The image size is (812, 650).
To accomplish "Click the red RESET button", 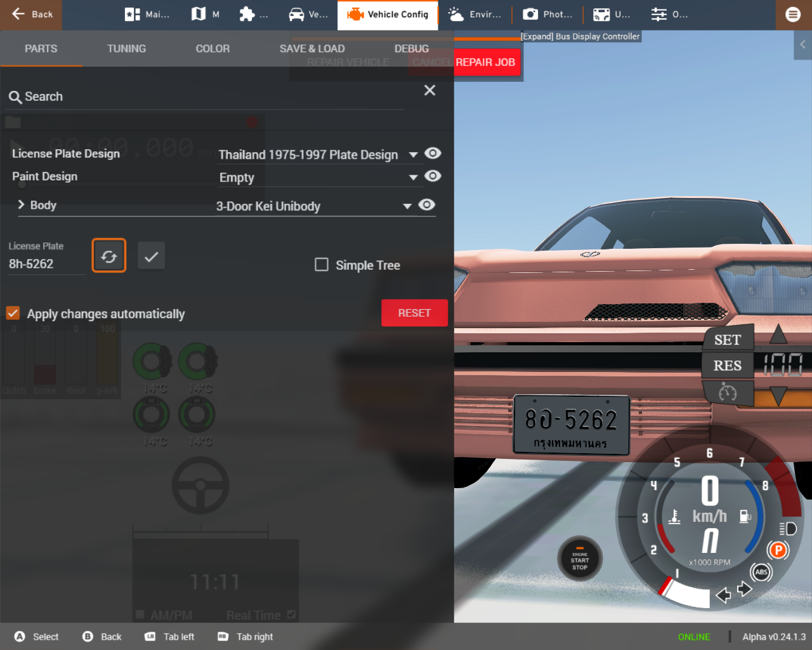I will (414, 313).
